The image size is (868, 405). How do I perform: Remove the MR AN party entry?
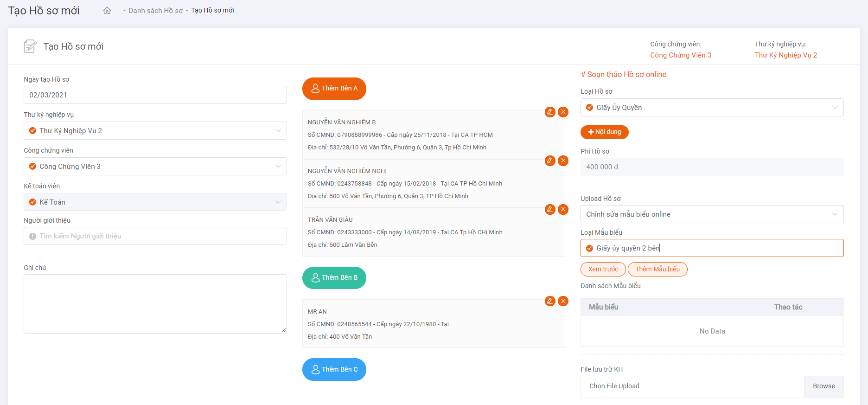(563, 301)
